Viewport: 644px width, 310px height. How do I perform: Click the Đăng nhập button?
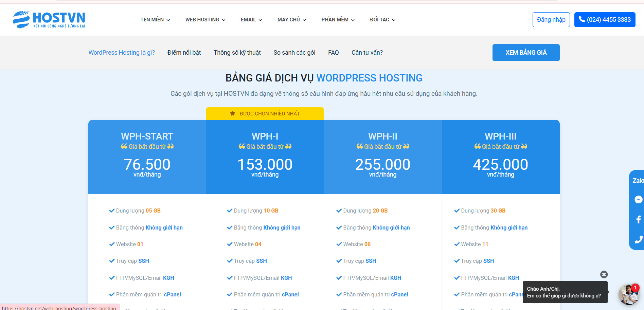551,20
